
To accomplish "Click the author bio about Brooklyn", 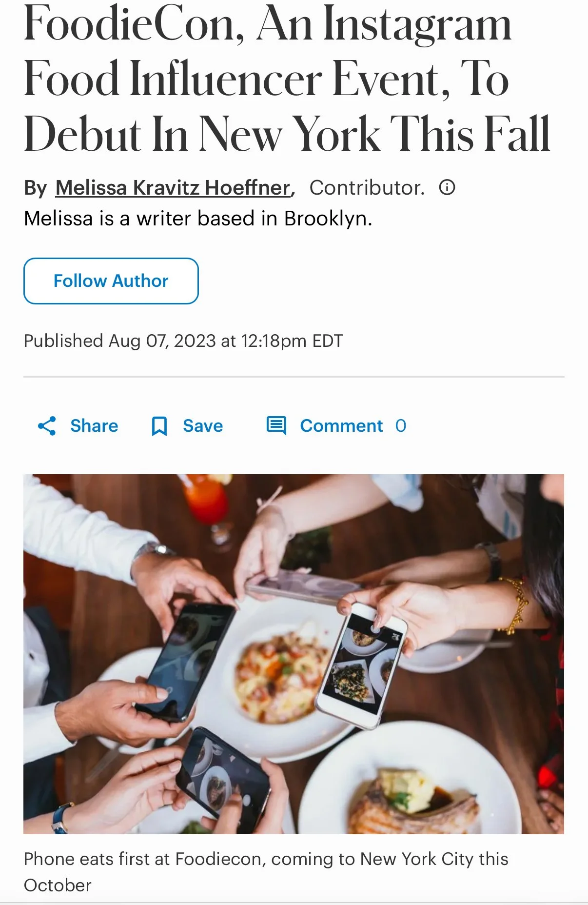I will click(x=198, y=219).
